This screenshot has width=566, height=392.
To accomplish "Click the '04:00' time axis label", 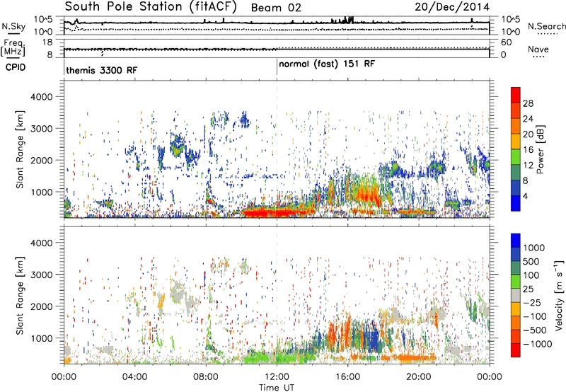I will tap(134, 376).
